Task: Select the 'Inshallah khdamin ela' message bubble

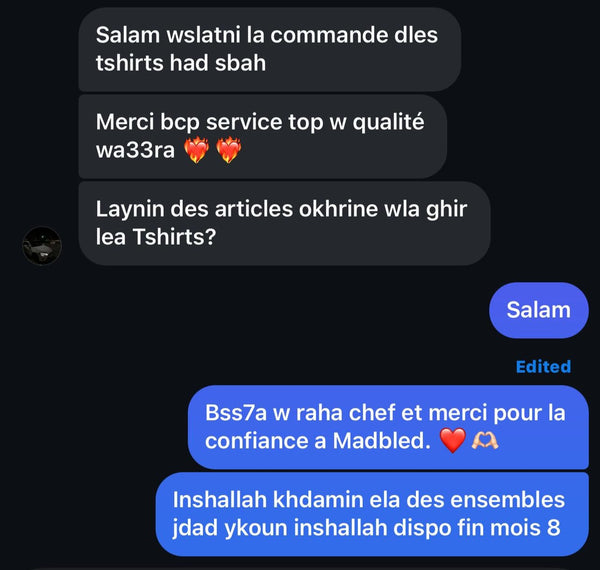Action: 372,514
